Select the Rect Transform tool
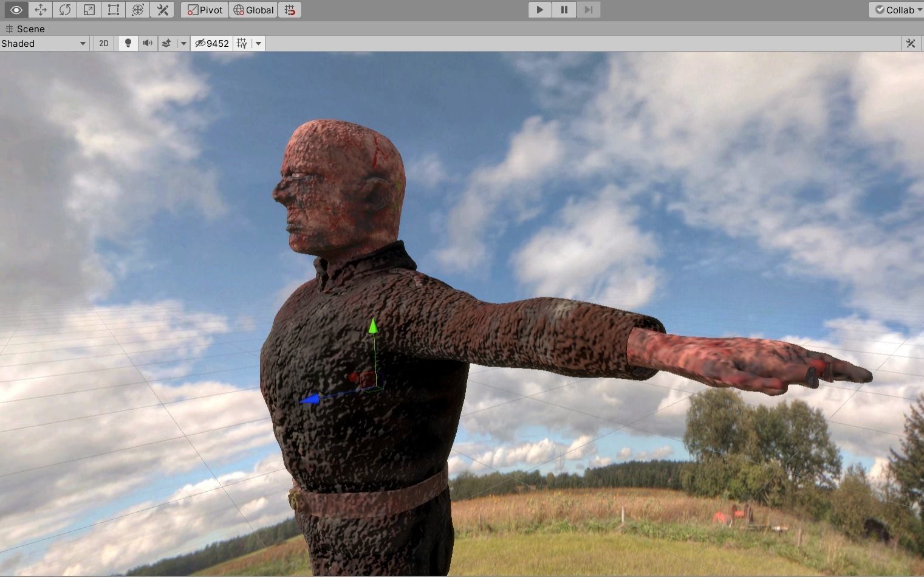 tap(113, 10)
